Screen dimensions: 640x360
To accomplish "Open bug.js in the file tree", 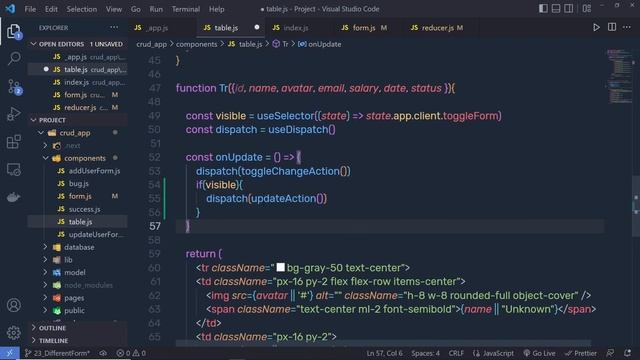I will (78, 183).
